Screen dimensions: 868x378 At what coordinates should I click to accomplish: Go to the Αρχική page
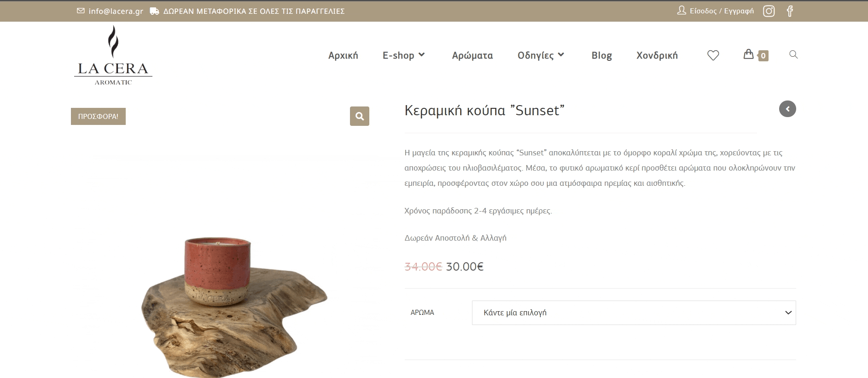coord(343,55)
